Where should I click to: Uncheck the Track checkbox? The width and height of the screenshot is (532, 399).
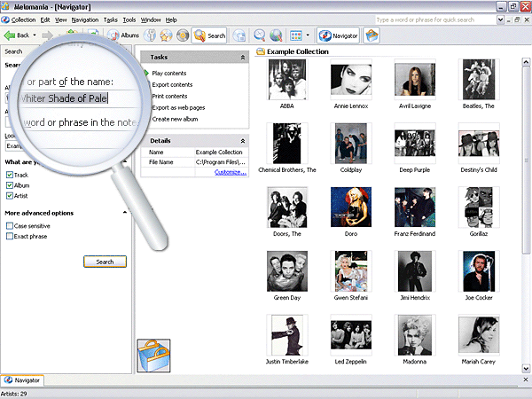(x=10, y=175)
